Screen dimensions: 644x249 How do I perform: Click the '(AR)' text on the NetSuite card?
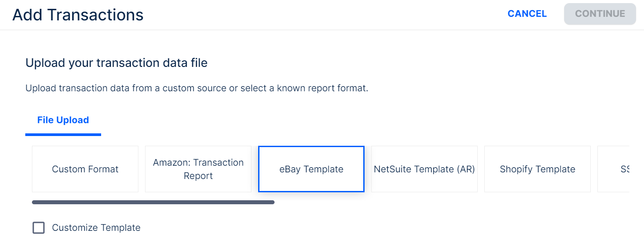[x=464, y=169]
